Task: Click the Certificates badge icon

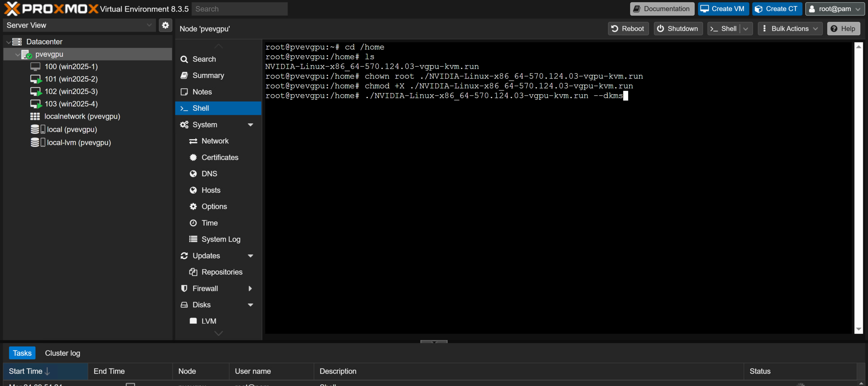Action: 193,157
